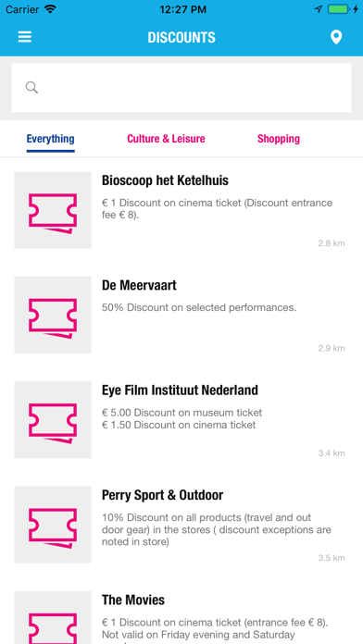
Task: Focus the search input field
Action: point(181,88)
